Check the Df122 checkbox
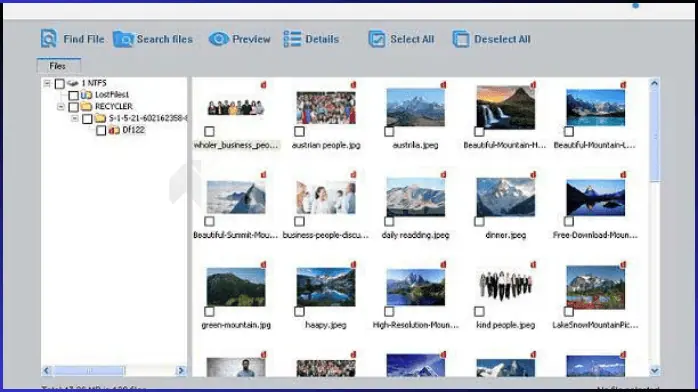 pyautogui.click(x=101, y=130)
